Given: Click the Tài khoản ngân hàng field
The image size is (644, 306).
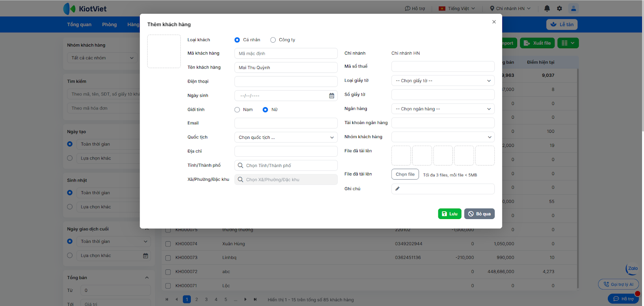Looking at the screenshot, I should (x=443, y=123).
